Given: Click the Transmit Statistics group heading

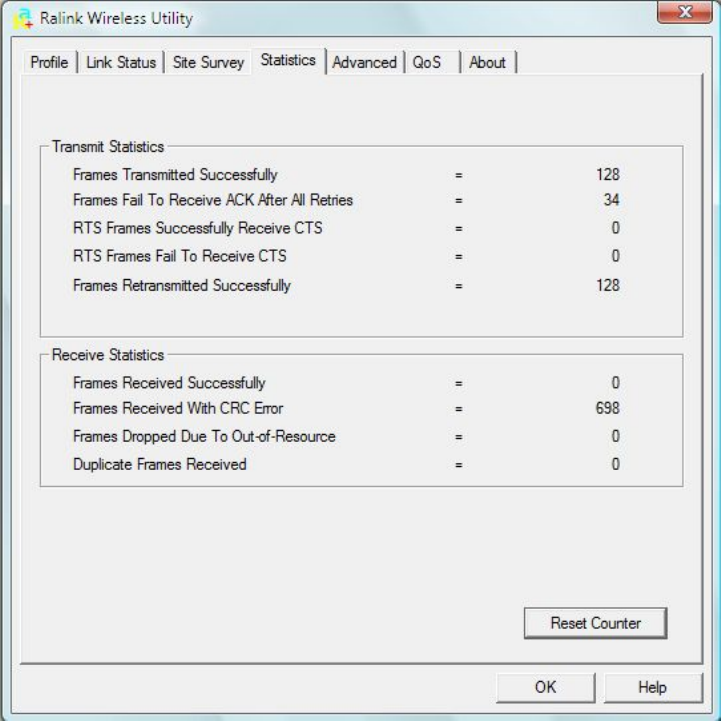Looking at the screenshot, I should (108, 147).
